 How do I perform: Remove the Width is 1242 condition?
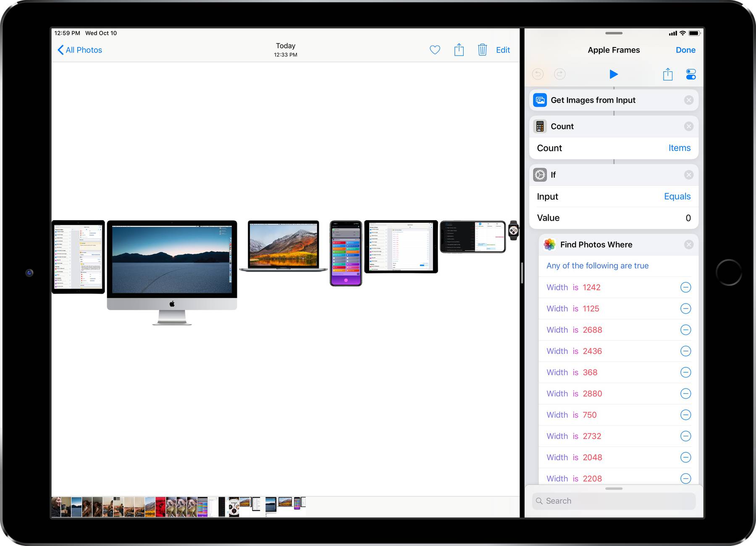point(685,287)
